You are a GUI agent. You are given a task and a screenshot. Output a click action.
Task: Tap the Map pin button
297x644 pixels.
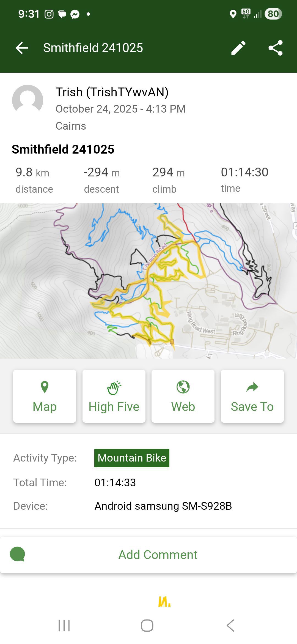point(45,396)
